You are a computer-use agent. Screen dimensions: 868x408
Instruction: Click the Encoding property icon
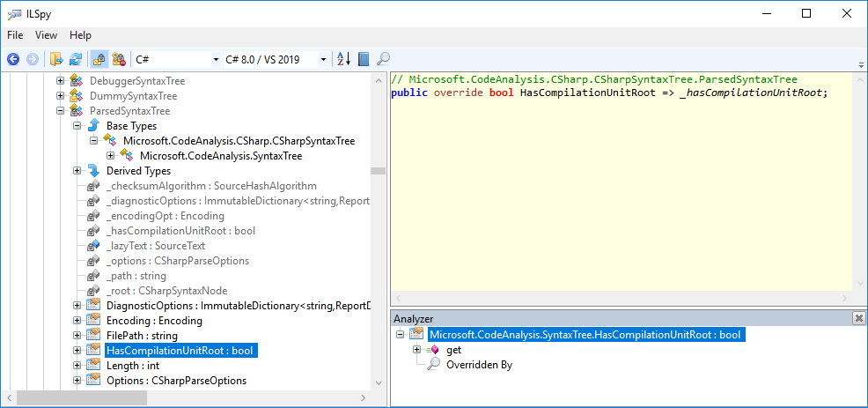click(x=93, y=321)
